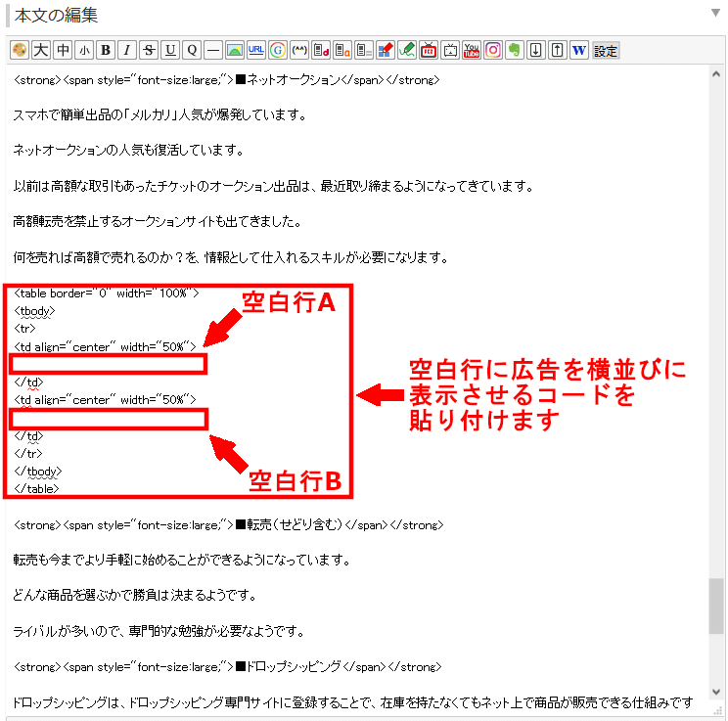The height and width of the screenshot is (721, 728).
Task: Insert an Instagram post
Action: pos(493,50)
